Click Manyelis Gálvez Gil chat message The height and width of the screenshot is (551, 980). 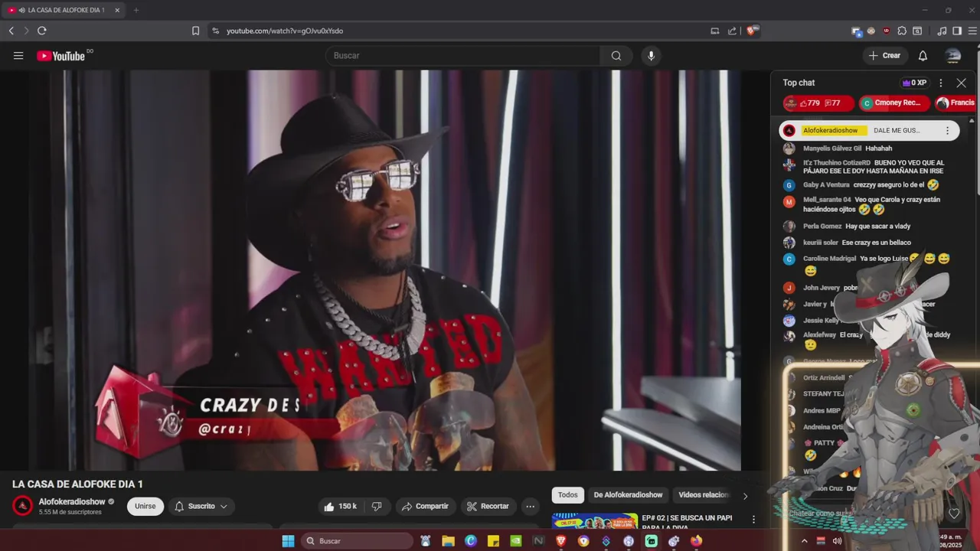pyautogui.click(x=869, y=148)
